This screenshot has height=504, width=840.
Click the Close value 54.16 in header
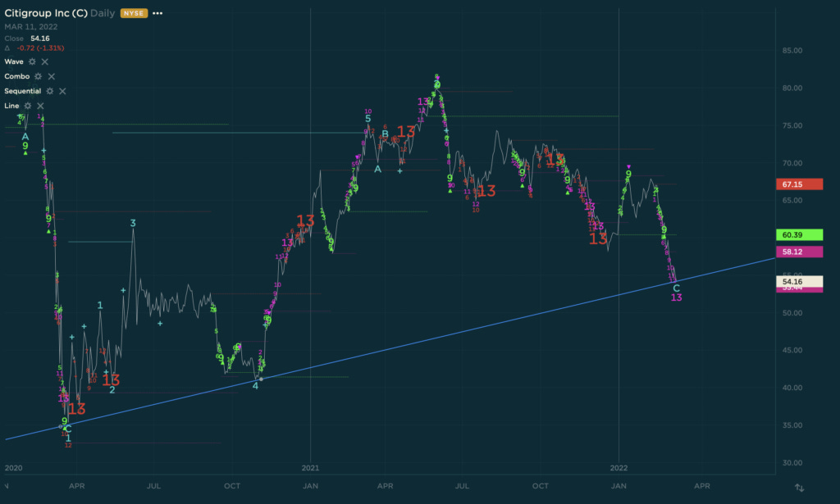[40, 39]
